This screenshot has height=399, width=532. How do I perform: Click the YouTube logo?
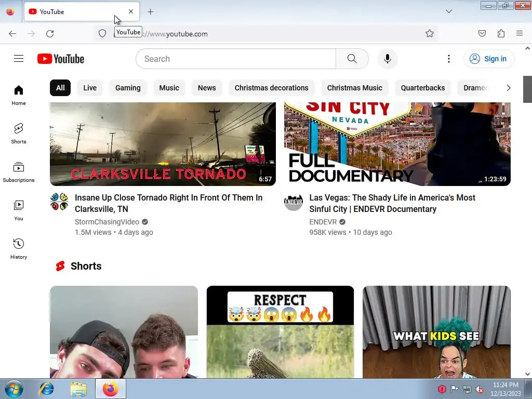tap(61, 59)
